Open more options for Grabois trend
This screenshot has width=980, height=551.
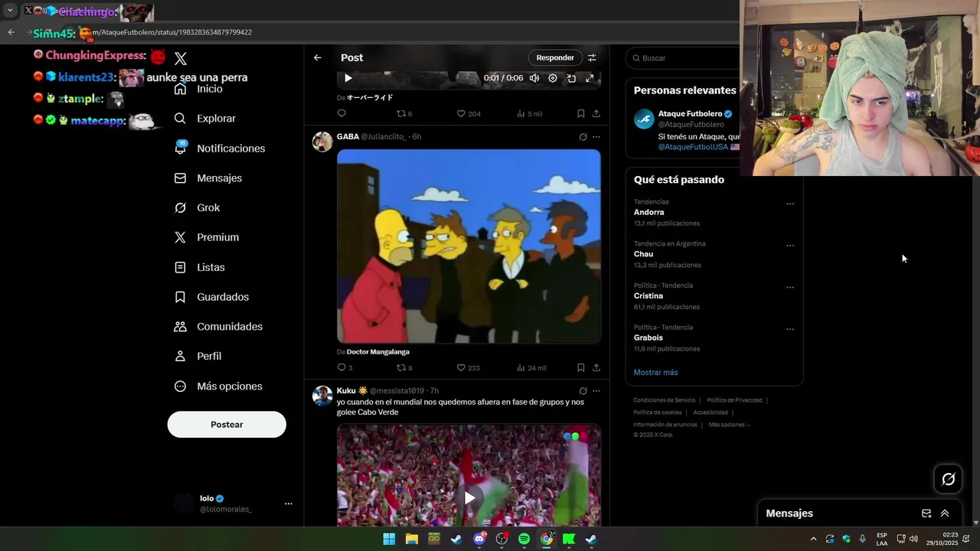[x=790, y=329]
